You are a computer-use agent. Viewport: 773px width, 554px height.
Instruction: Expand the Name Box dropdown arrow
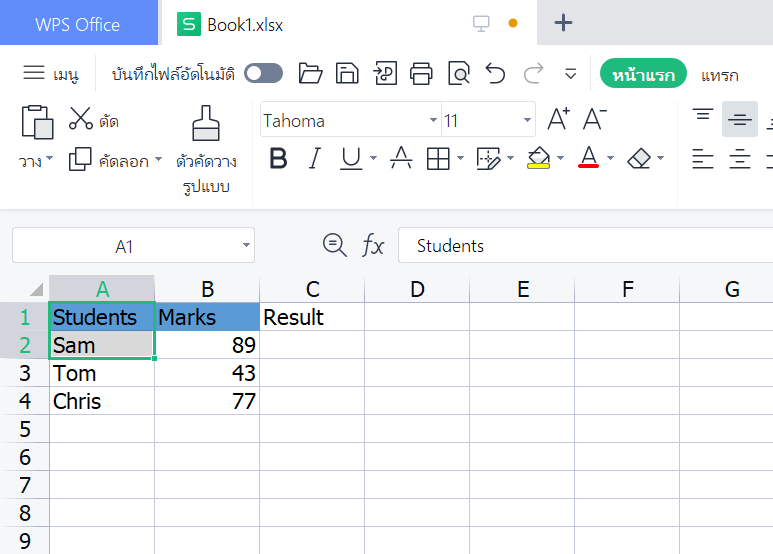click(247, 246)
